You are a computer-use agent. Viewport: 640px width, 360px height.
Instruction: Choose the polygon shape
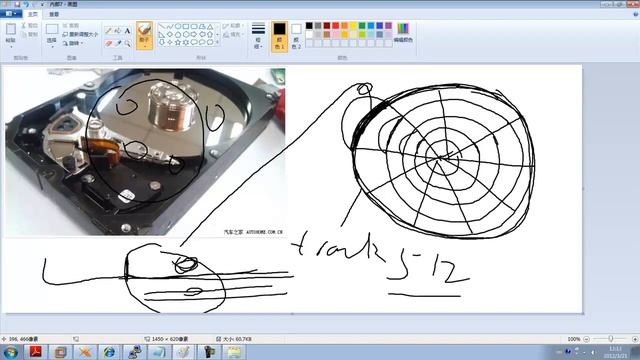[202, 27]
